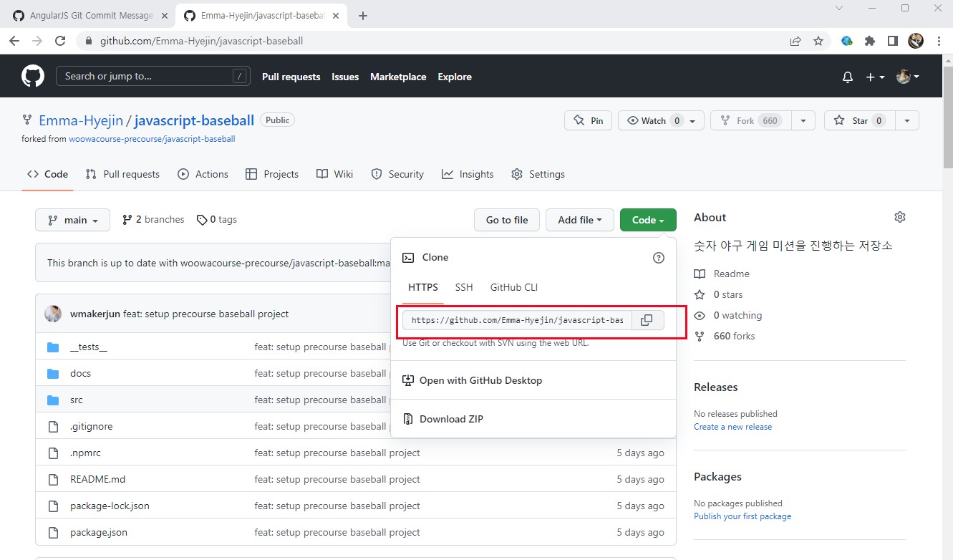
Task: Open the clone help question mark icon
Action: click(659, 258)
